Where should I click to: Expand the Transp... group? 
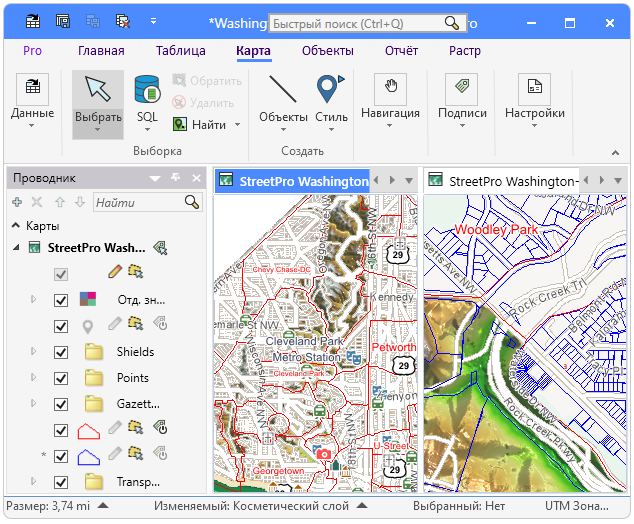click(x=34, y=481)
